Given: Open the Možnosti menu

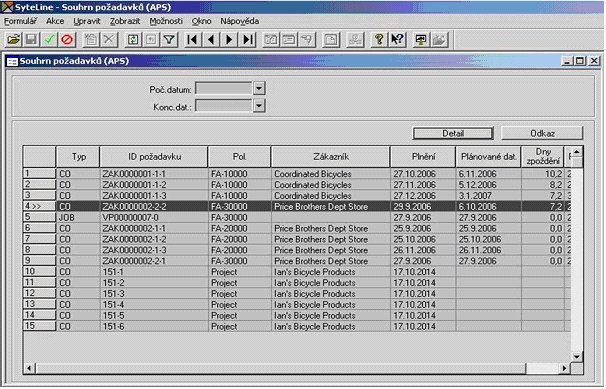Looking at the screenshot, I should [166, 21].
